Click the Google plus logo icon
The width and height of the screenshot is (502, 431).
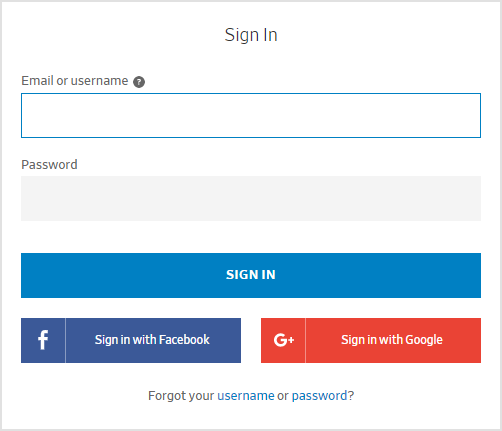coord(284,340)
